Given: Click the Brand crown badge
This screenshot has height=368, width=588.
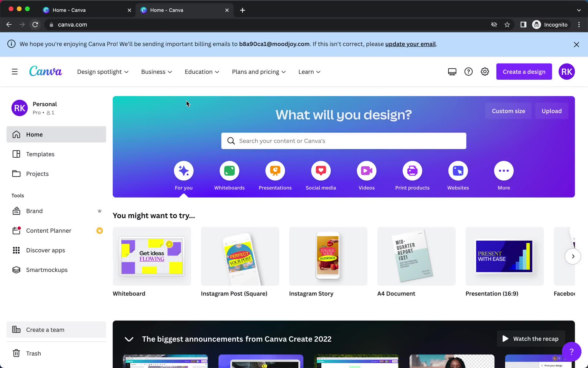Looking at the screenshot, I should click(100, 211).
